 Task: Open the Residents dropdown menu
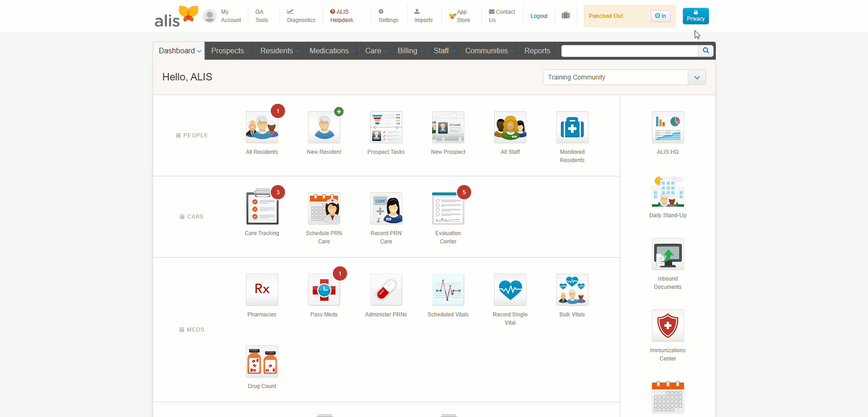click(x=279, y=51)
